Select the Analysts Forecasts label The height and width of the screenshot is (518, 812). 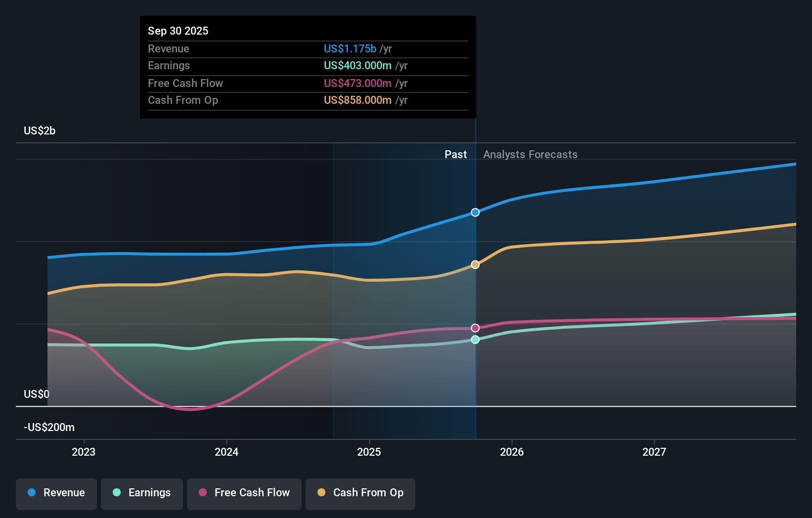click(530, 154)
